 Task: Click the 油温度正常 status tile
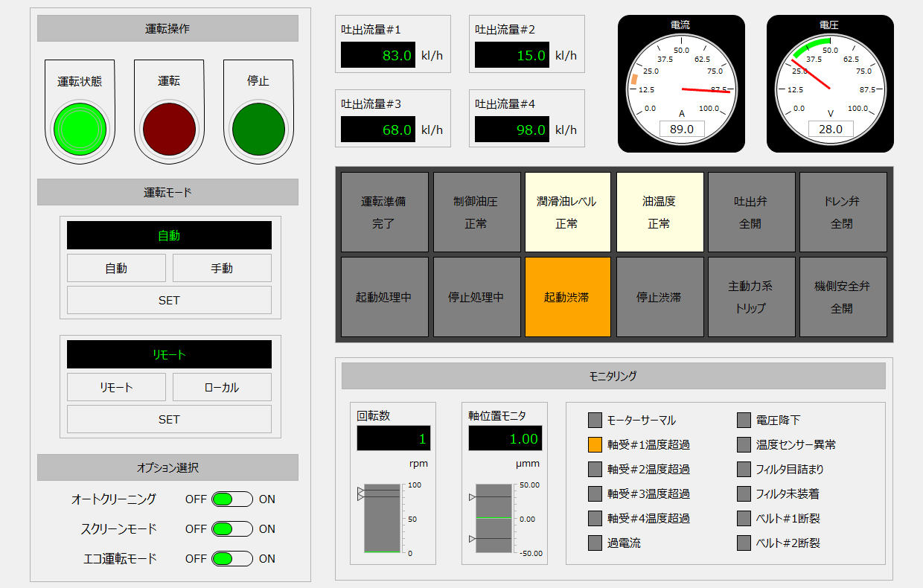tap(659, 211)
